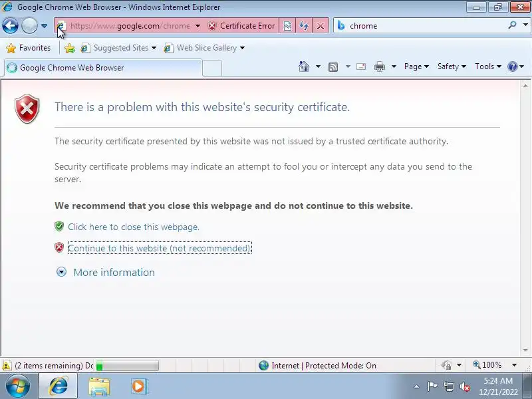This screenshot has width=532, height=399.
Task: Open Windows Explorer folder from taskbar
Action: [99, 386]
